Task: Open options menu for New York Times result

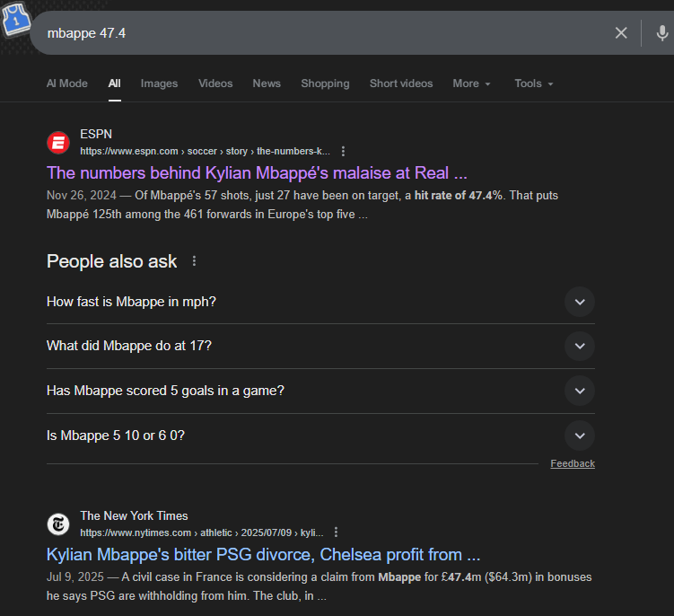Action: (x=336, y=532)
